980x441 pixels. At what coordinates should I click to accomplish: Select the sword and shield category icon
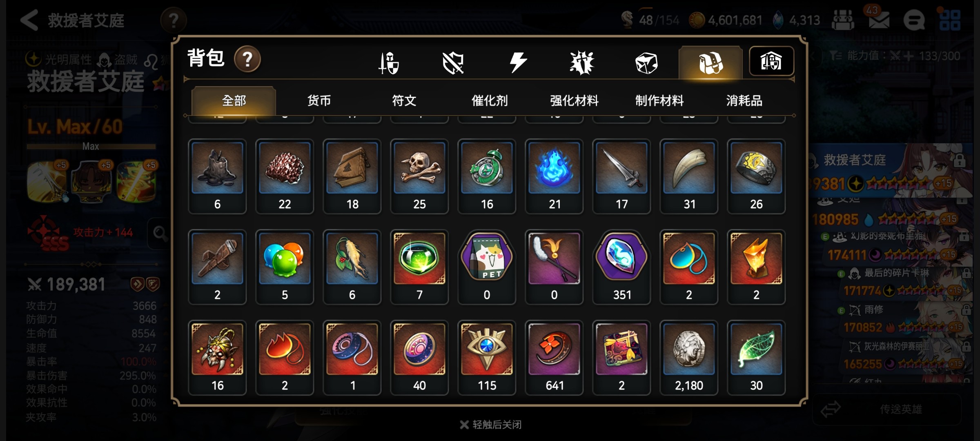388,63
